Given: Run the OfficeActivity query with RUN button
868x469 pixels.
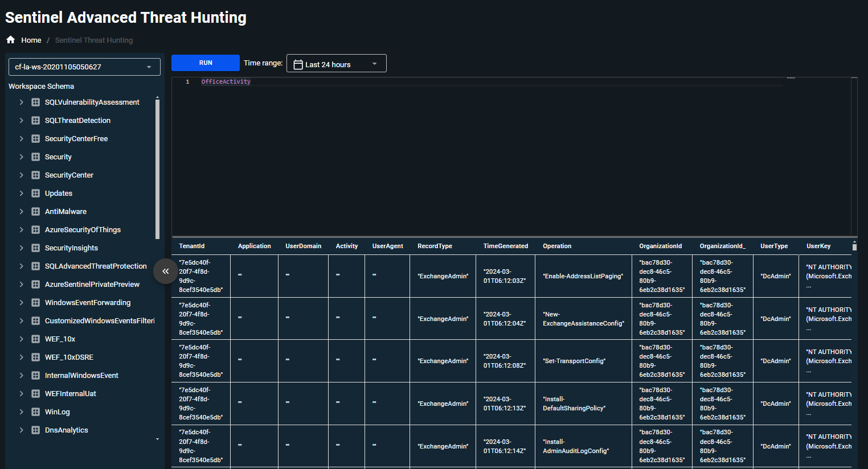Looking at the screenshot, I should 206,63.
